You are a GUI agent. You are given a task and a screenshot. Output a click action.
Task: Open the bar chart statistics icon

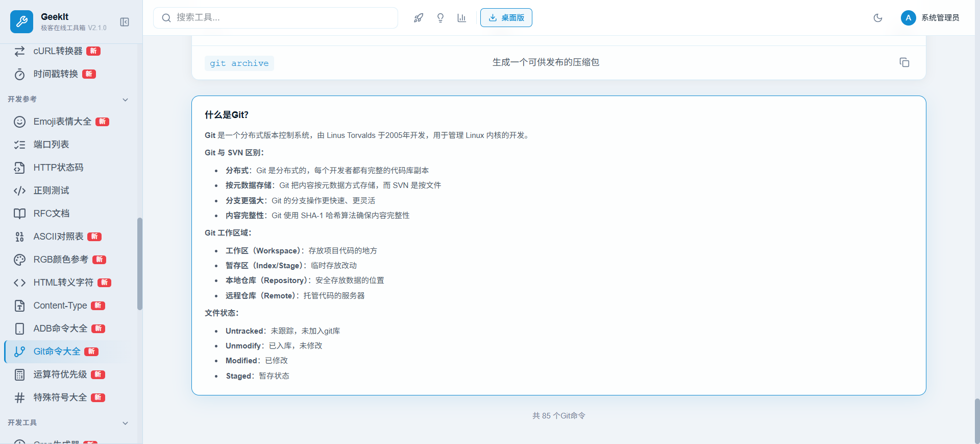(462, 18)
